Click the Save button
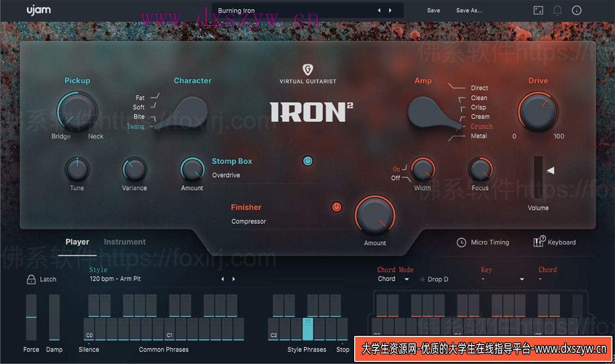Viewport: 615px width, 364px height. coord(434,10)
